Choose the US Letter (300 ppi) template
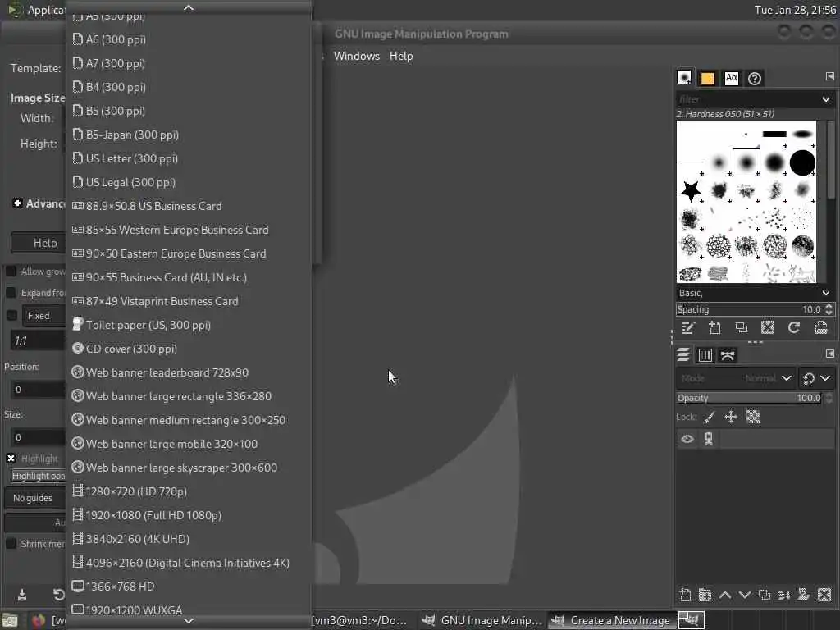Image resolution: width=840 pixels, height=630 pixels. 188,158
